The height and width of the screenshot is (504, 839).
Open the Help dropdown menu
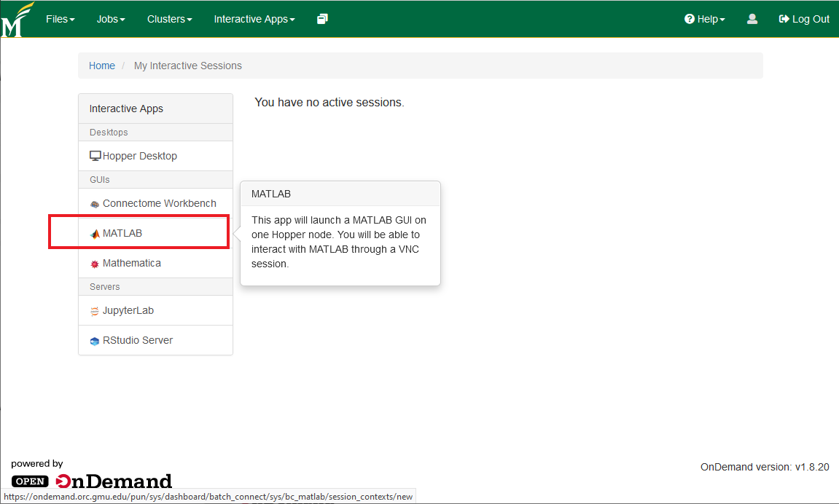pyautogui.click(x=705, y=19)
